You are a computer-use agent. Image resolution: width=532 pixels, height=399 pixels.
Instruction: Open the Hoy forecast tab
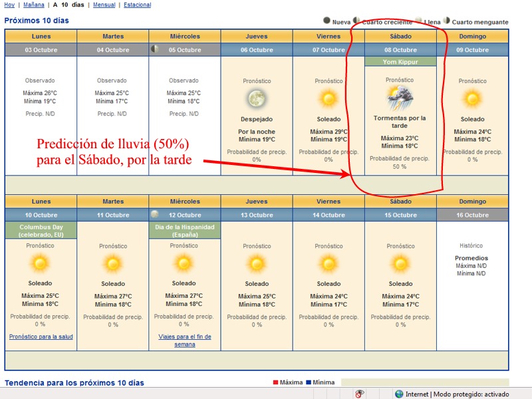click(x=9, y=5)
